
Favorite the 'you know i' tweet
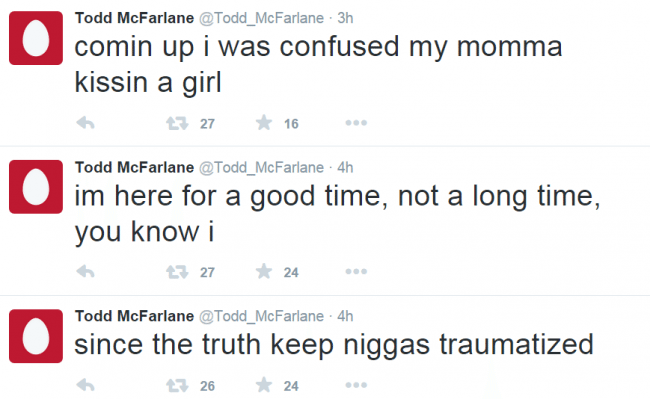click(x=264, y=271)
